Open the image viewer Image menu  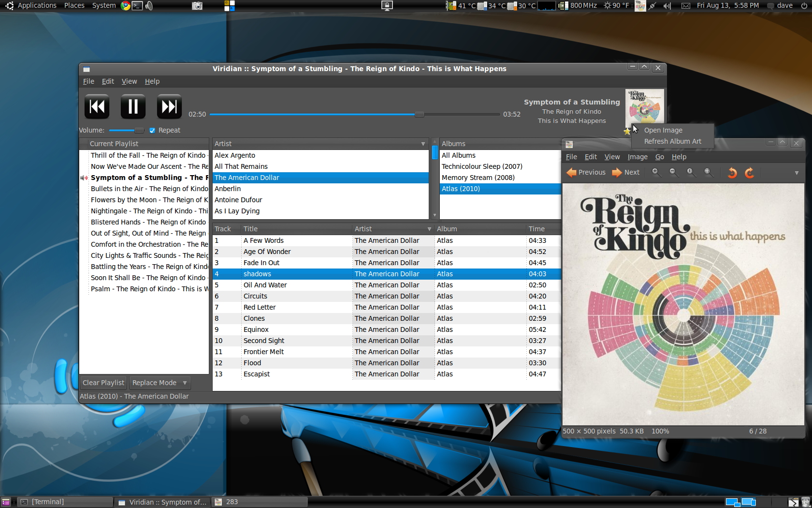638,157
